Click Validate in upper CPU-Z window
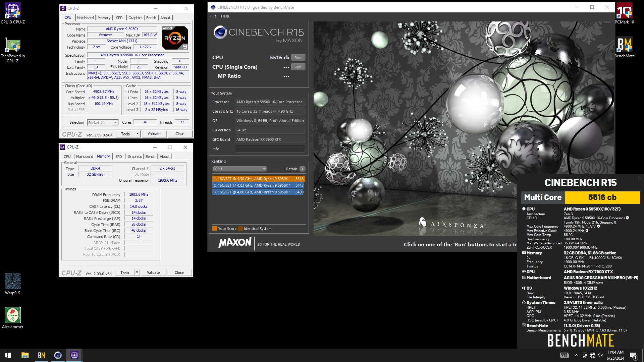 (x=154, y=134)
